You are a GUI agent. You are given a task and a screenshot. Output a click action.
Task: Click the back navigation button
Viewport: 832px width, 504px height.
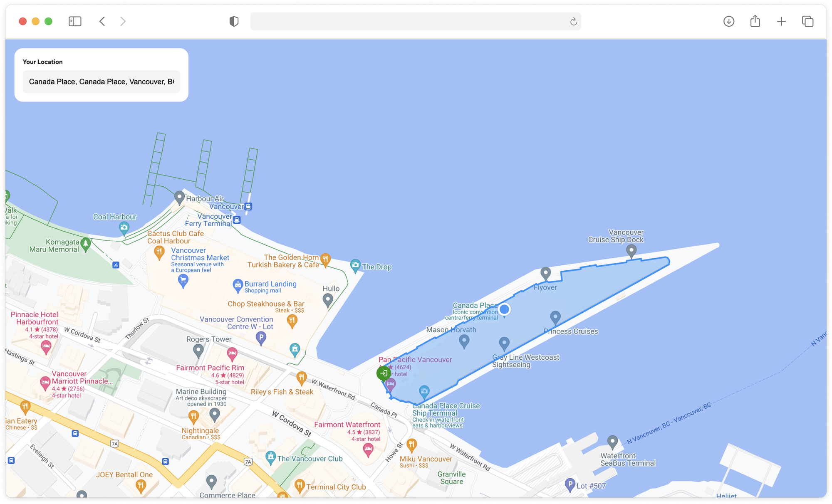102,21
